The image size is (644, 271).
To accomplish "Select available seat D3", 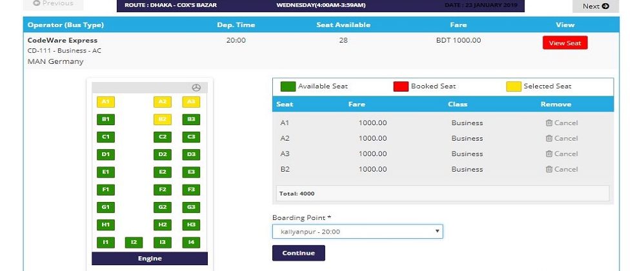I will (191, 155).
